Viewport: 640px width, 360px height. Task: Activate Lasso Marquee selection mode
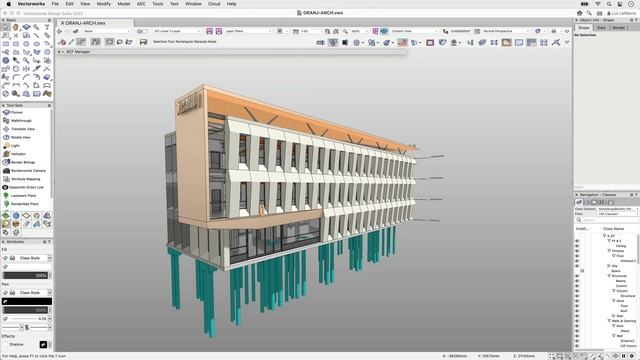coord(120,42)
